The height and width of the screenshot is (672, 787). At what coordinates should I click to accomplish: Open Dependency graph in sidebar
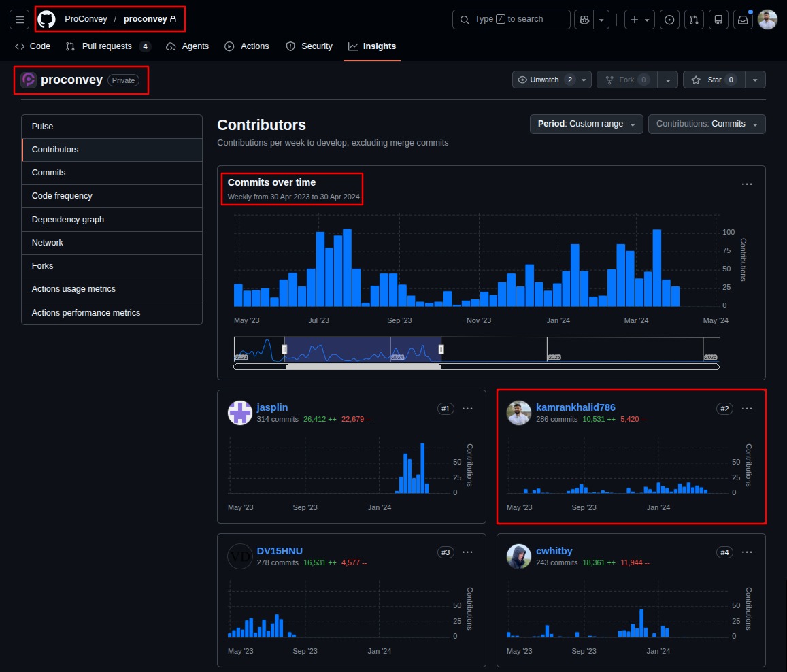(x=112, y=219)
